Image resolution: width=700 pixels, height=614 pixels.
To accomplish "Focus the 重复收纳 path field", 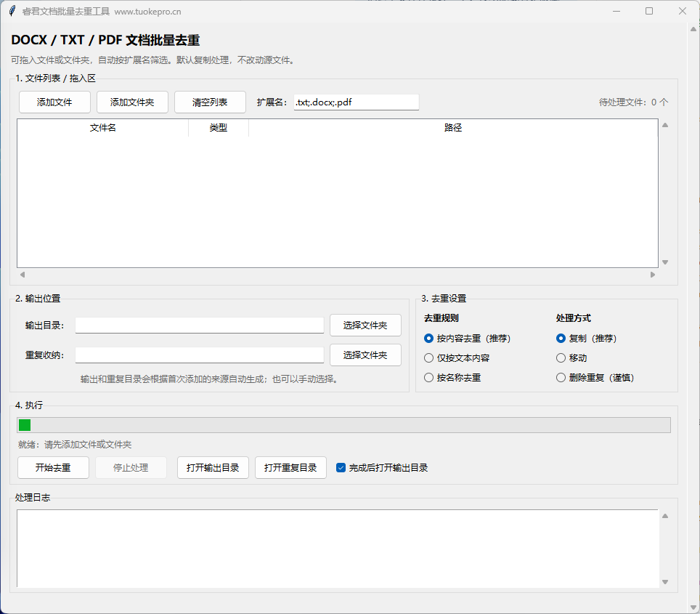I will pyautogui.click(x=199, y=355).
